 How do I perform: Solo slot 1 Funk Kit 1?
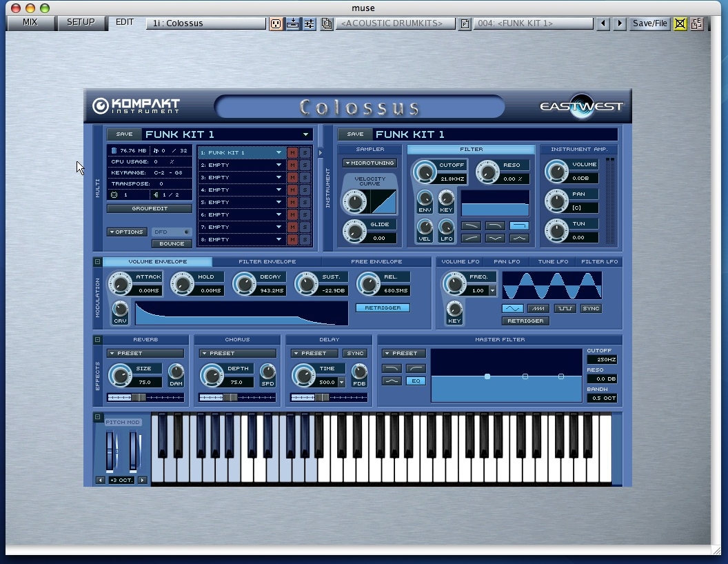point(305,152)
